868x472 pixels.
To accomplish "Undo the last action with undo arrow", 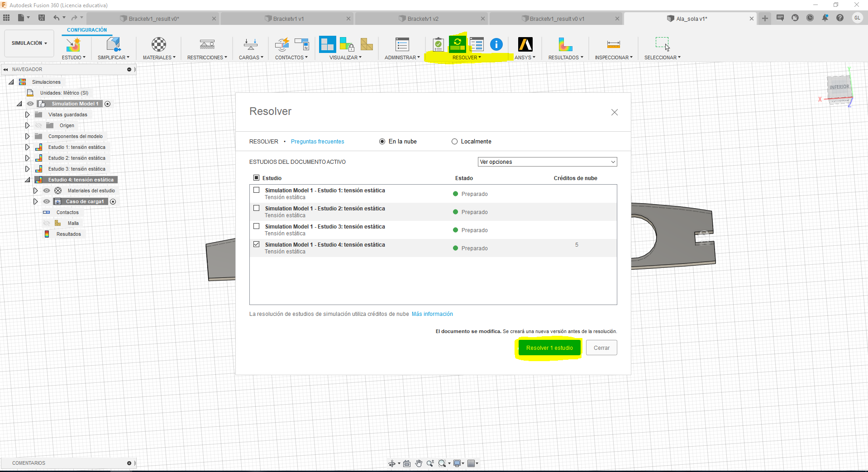I will coord(56,18).
